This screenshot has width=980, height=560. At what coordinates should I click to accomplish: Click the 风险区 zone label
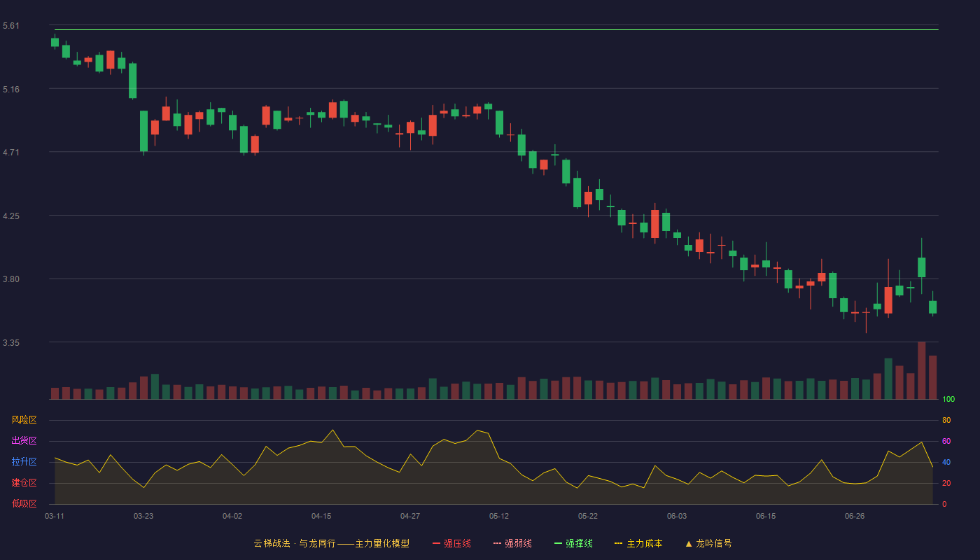coord(24,420)
